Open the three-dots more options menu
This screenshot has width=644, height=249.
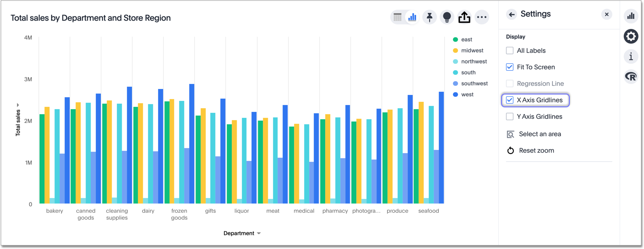pyautogui.click(x=481, y=17)
